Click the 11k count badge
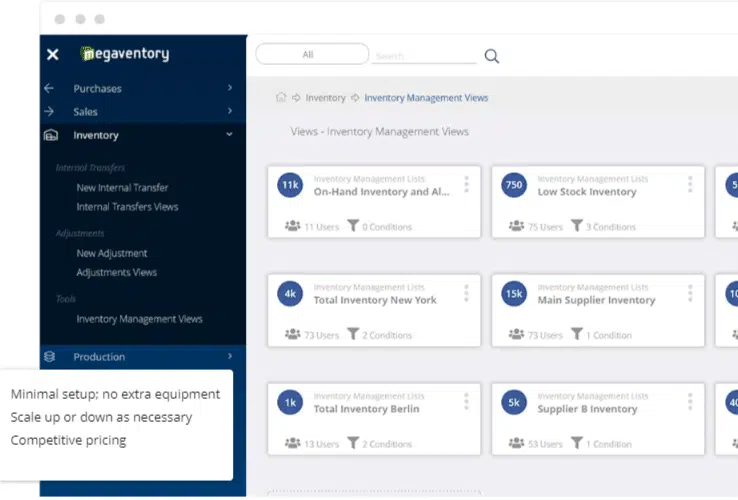 point(290,185)
